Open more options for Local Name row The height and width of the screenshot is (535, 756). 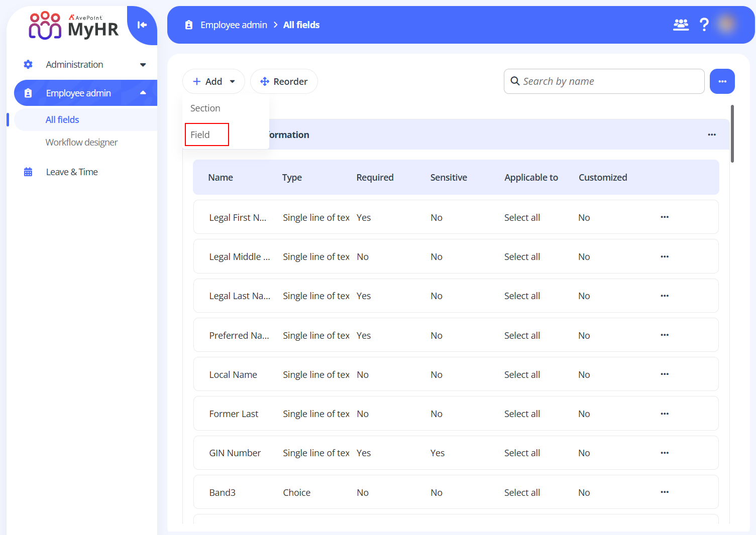coord(665,374)
